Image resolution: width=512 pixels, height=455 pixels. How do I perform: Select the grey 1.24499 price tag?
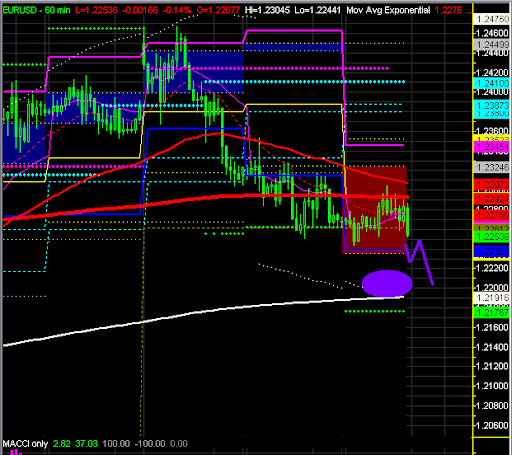(492, 44)
